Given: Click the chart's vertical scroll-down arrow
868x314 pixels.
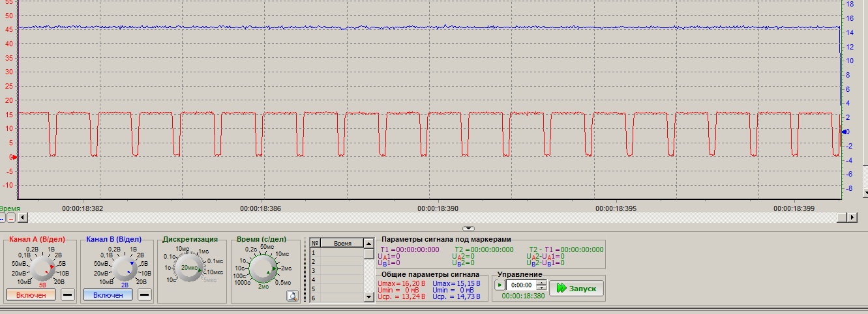Looking at the screenshot, I should [865, 193].
